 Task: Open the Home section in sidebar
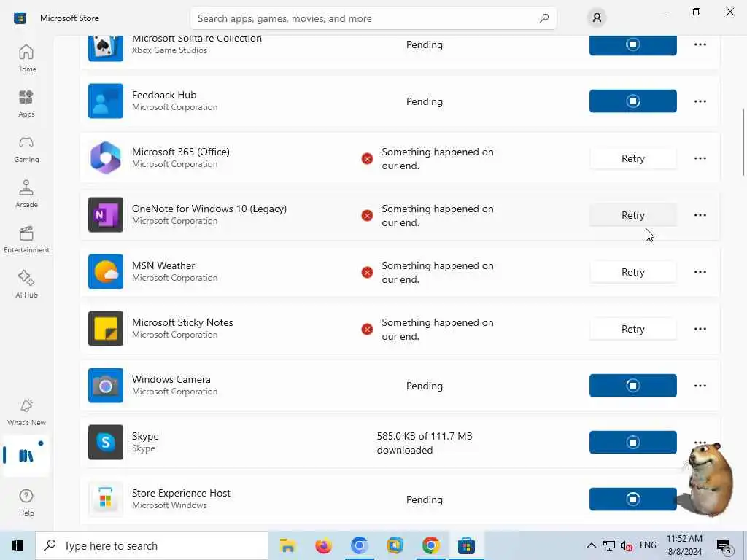coord(26,58)
